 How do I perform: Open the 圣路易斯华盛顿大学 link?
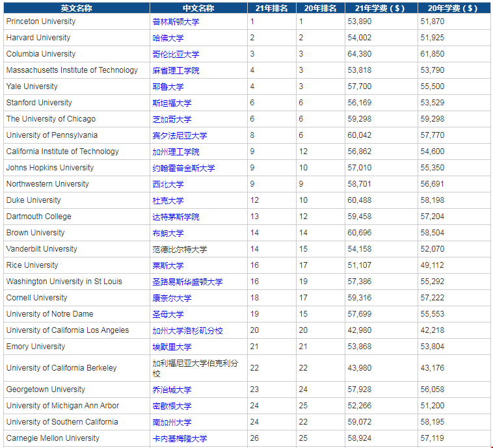[x=187, y=282]
